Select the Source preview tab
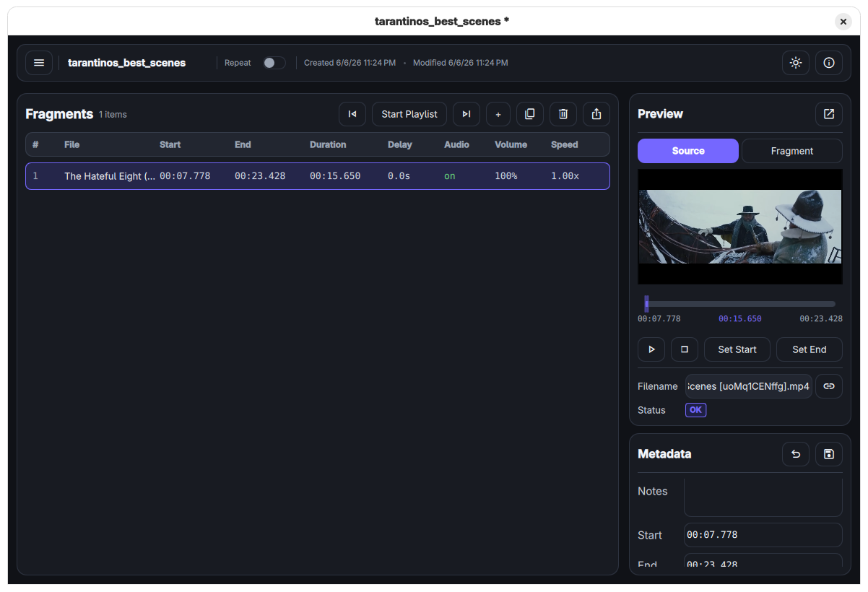 (688, 151)
